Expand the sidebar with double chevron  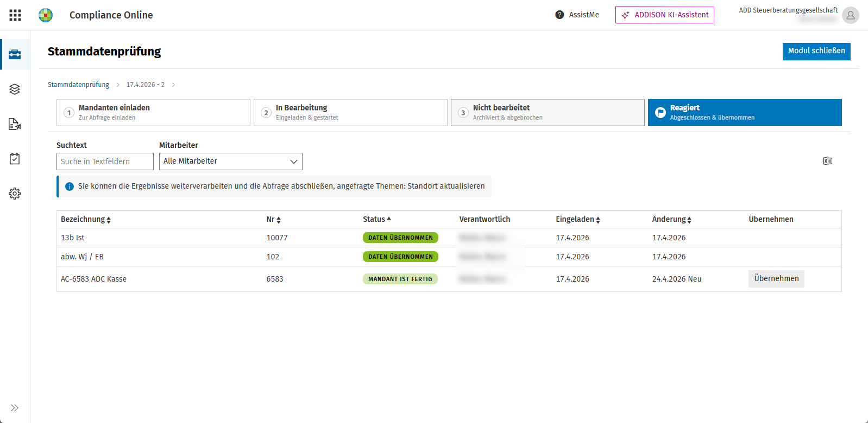pos(15,408)
